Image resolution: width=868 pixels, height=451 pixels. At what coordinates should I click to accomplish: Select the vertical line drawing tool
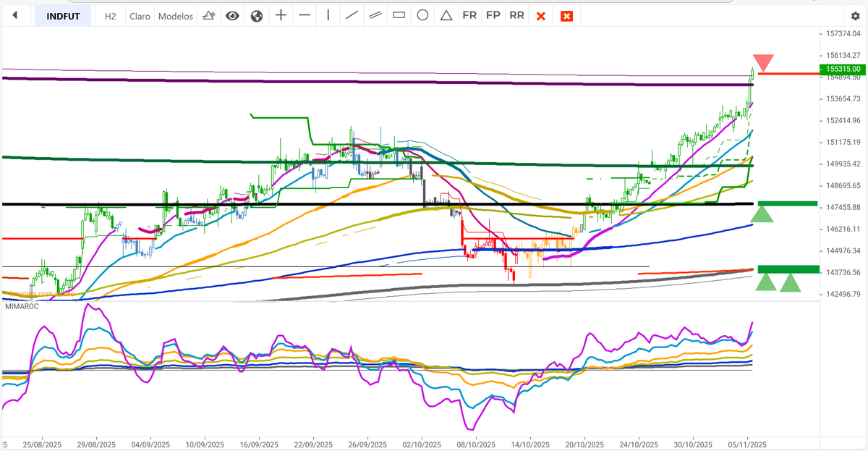coord(328,15)
